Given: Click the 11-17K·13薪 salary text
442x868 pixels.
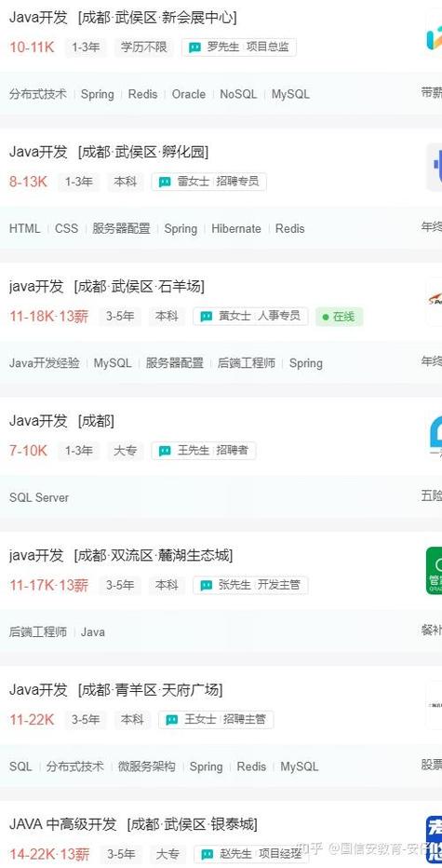Looking at the screenshot, I should tap(48, 586).
